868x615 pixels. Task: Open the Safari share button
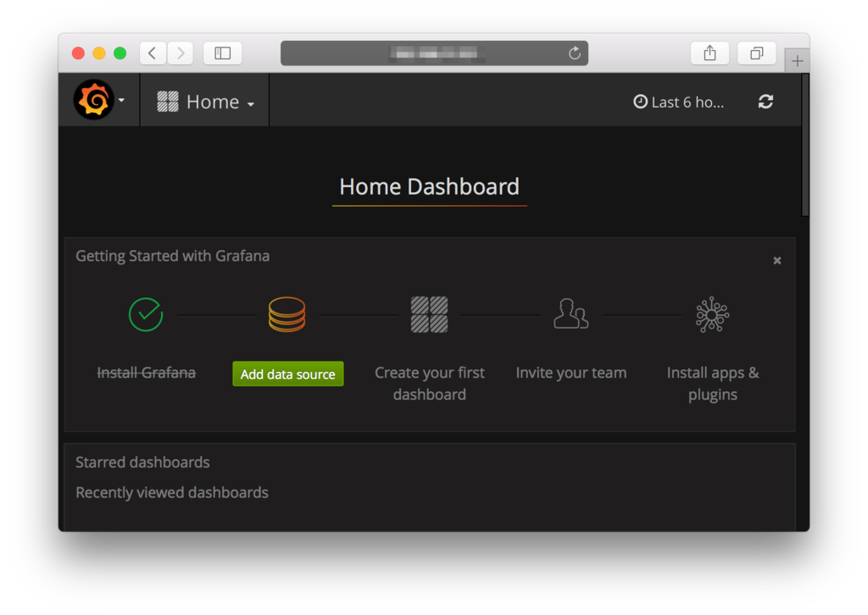click(709, 53)
